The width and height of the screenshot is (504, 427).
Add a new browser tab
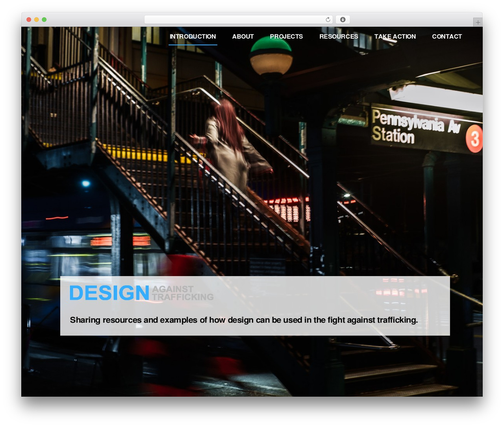click(x=478, y=22)
